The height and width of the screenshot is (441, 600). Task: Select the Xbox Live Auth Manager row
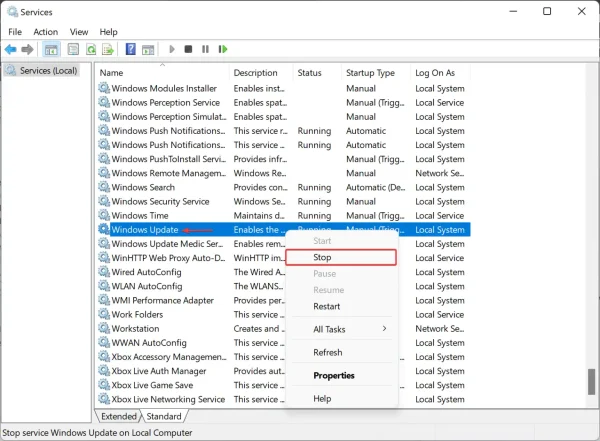[284, 371]
